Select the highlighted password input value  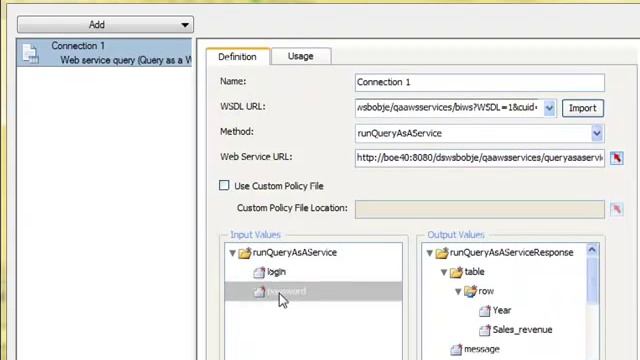313,291
